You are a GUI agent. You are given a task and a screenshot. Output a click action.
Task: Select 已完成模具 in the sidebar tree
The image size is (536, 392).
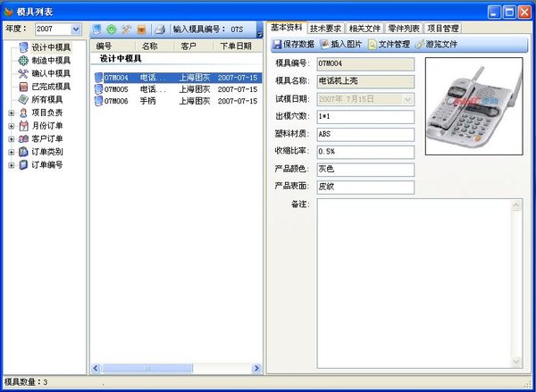pos(51,87)
